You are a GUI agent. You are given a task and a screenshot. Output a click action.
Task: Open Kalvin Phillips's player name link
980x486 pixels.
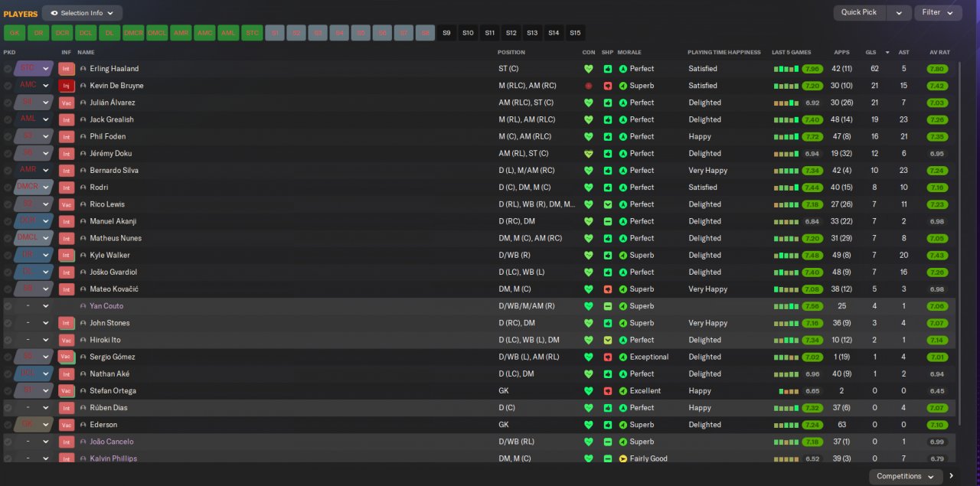tap(113, 458)
